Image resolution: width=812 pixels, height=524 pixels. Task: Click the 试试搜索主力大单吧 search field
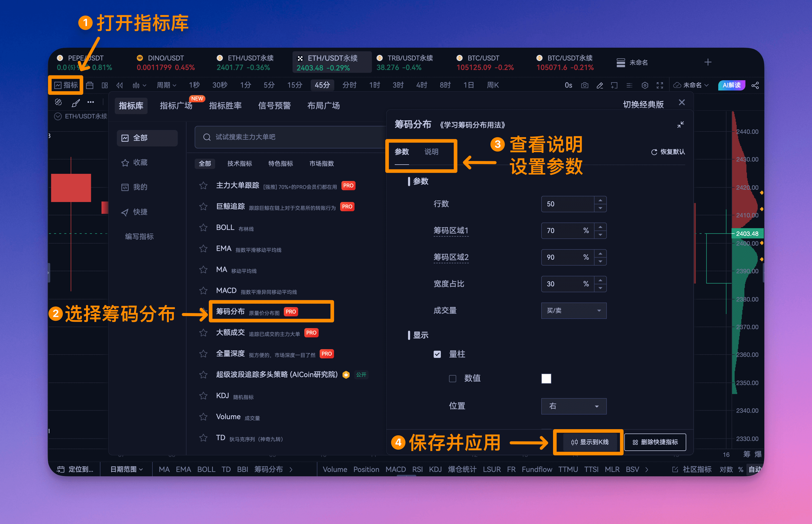tap(291, 137)
